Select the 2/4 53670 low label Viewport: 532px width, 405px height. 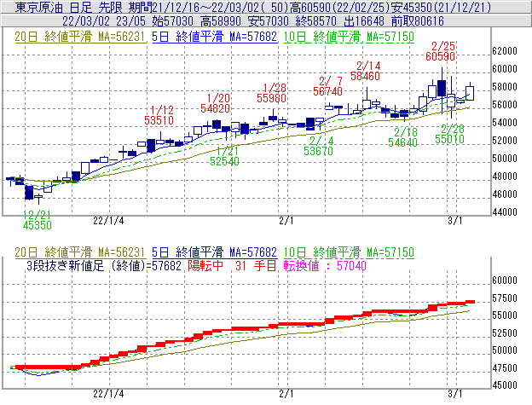pos(318,146)
